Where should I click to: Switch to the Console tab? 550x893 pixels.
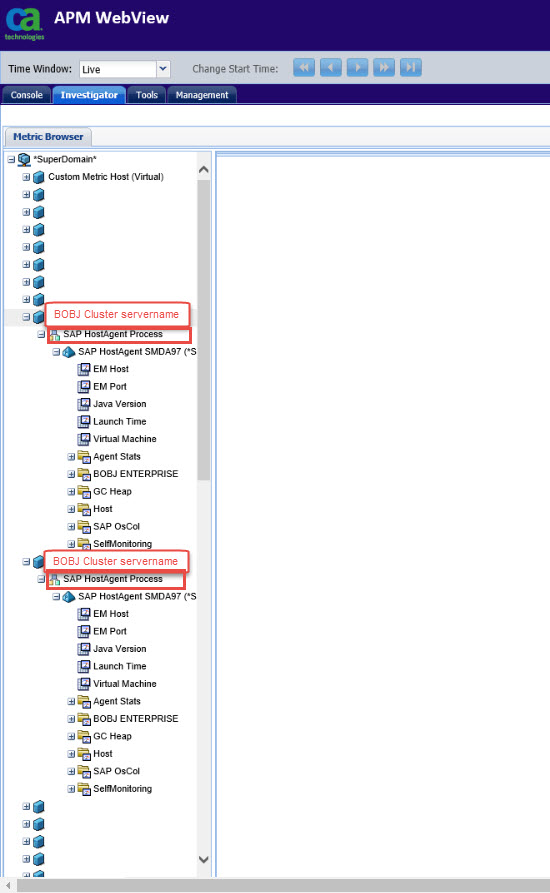pyautogui.click(x=27, y=95)
